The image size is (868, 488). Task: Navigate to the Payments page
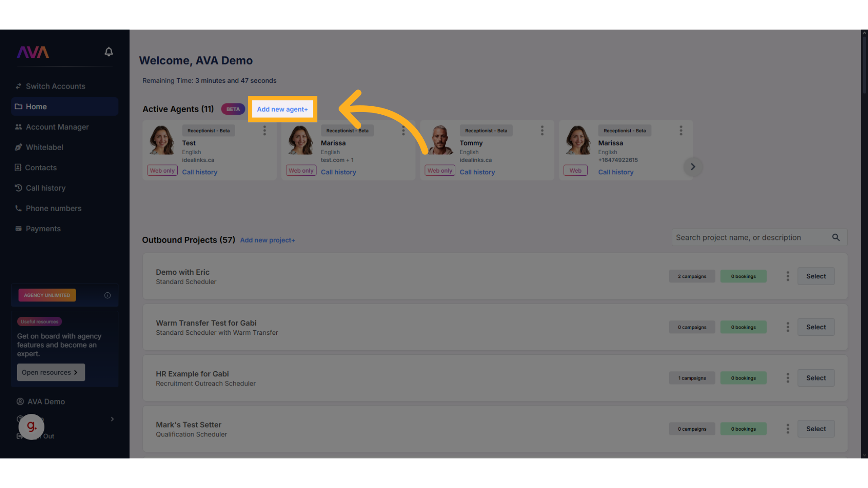pos(43,229)
